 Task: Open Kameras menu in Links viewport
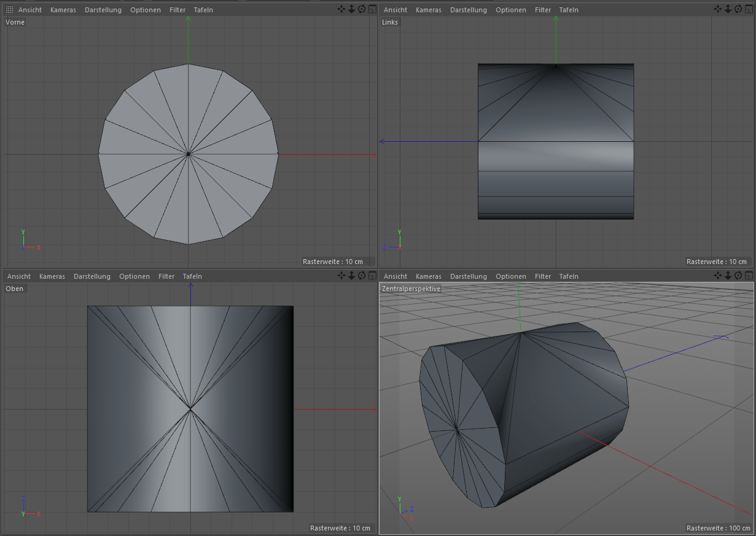(429, 10)
